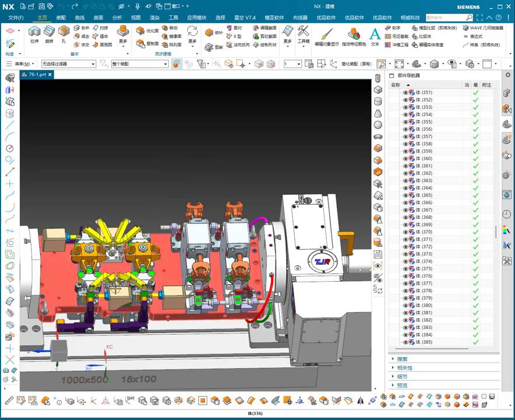Click the command search input field
The width and height of the screenshot is (515, 420).
point(446,17)
